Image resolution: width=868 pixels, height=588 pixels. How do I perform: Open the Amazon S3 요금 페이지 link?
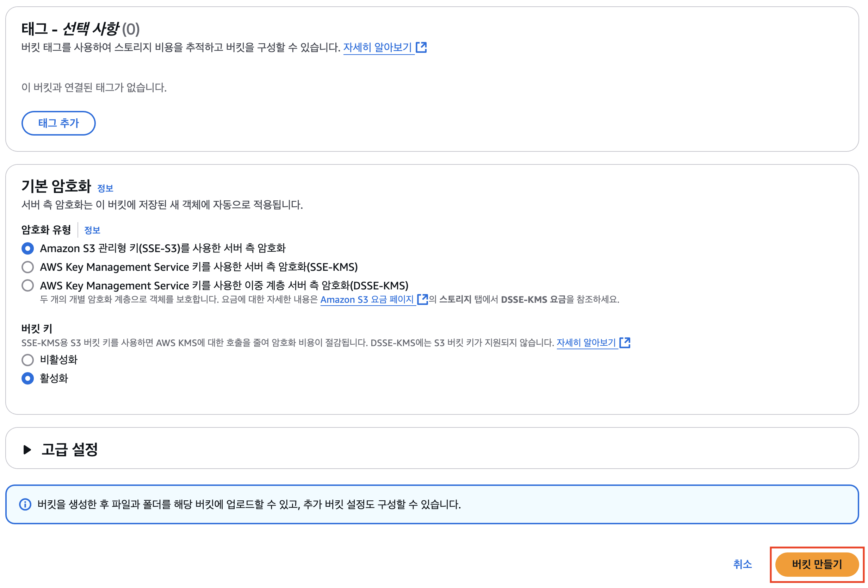[367, 299]
